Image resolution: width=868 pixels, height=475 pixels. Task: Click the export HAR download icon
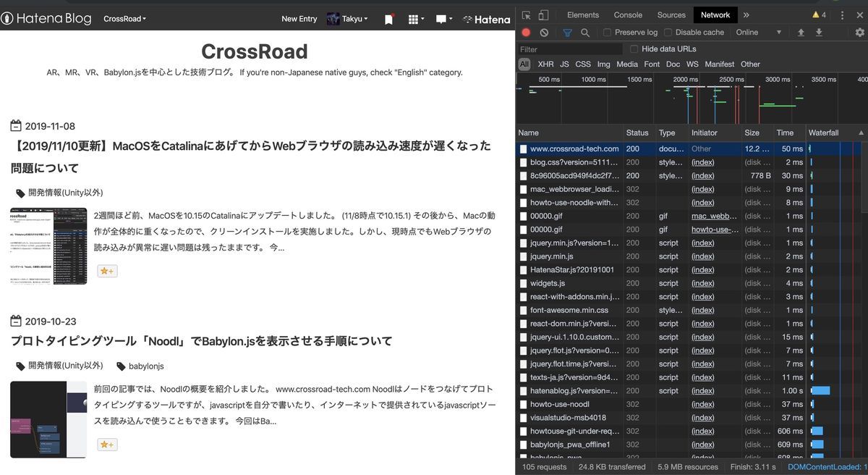[x=819, y=33]
